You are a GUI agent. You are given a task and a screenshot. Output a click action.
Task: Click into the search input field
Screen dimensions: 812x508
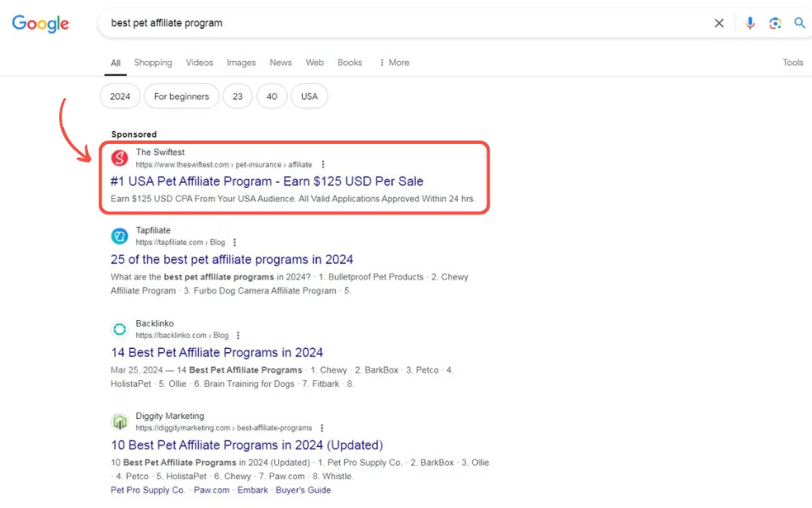click(406, 24)
